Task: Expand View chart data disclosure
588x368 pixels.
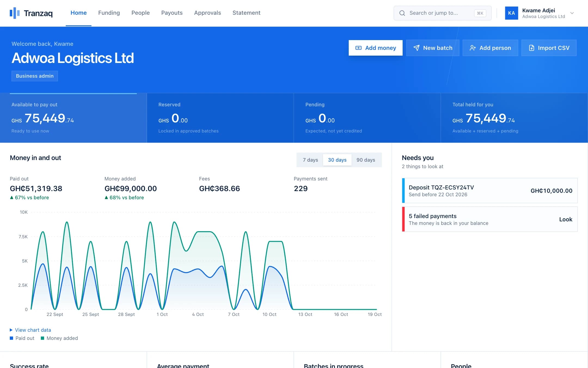Action: [x=30, y=330]
